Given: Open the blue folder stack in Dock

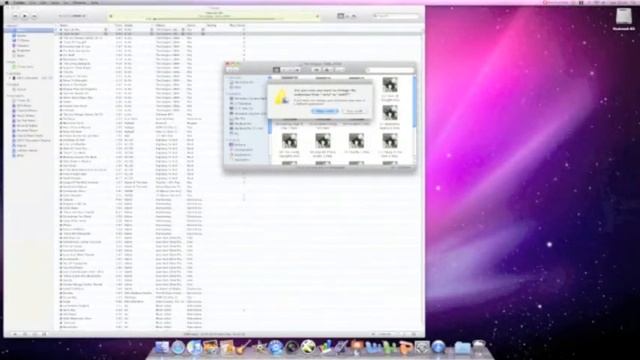Looking at the screenshot, I should click(x=462, y=347).
